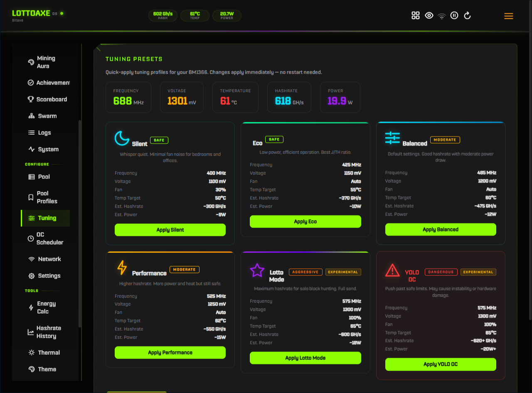Apply the Lotto Mode preset
This screenshot has height=393, width=532.
click(x=305, y=358)
